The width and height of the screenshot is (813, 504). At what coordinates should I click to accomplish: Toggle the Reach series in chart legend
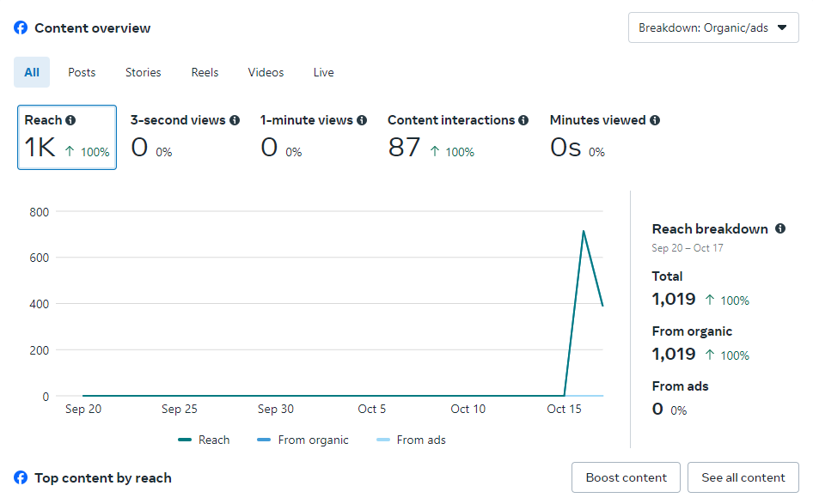click(205, 440)
